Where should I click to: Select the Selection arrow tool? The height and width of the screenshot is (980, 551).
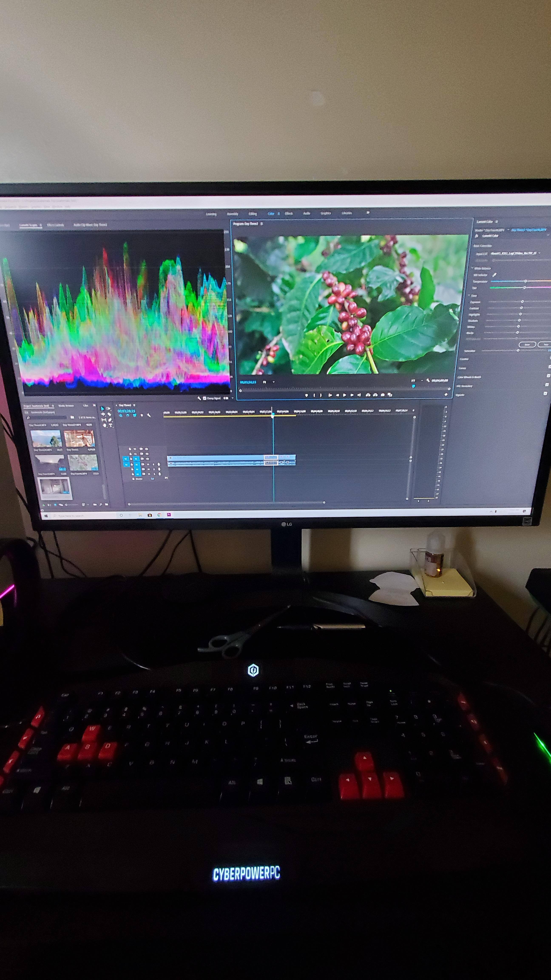coord(103,409)
